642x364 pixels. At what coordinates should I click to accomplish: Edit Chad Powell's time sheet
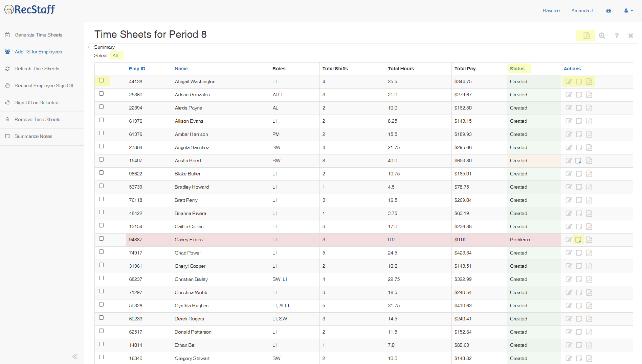569,253
